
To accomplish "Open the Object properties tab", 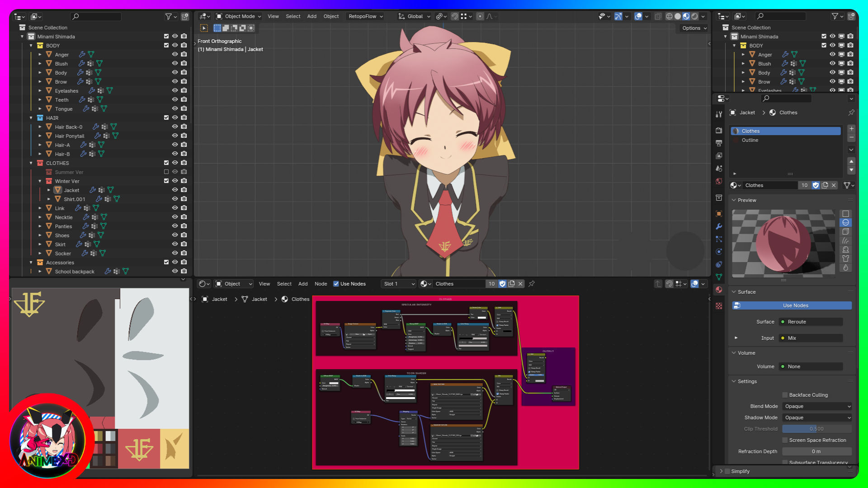I will [x=719, y=214].
